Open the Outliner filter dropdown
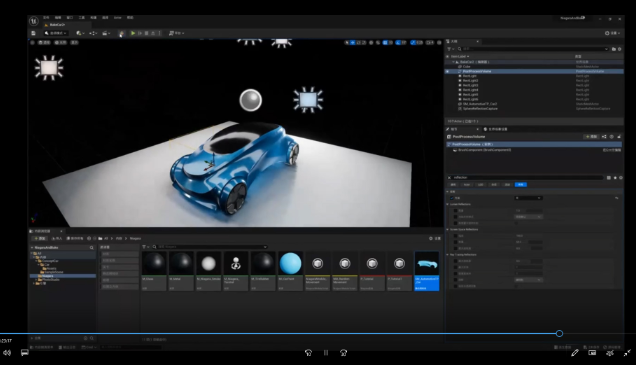This screenshot has width=636, height=365. pos(451,49)
